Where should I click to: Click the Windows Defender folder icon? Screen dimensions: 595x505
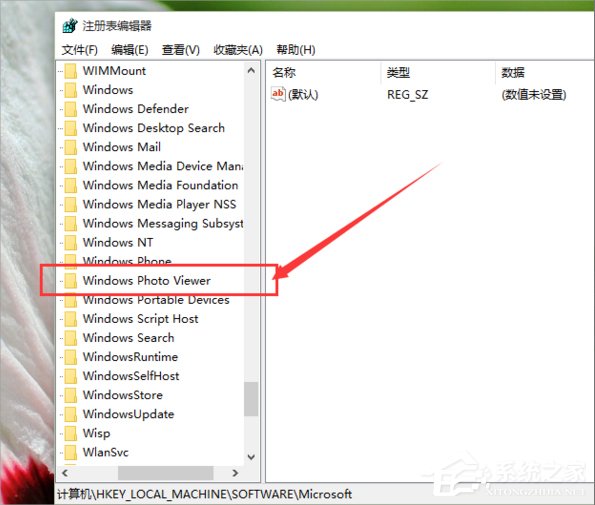click(x=71, y=109)
